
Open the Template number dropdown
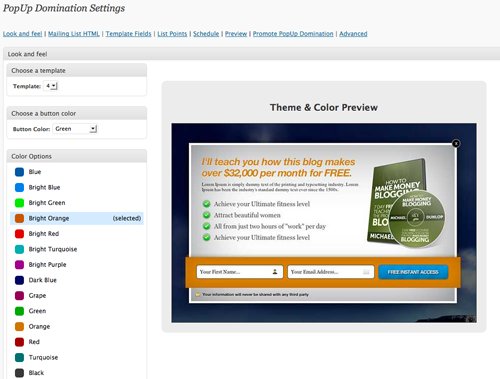[x=51, y=86]
